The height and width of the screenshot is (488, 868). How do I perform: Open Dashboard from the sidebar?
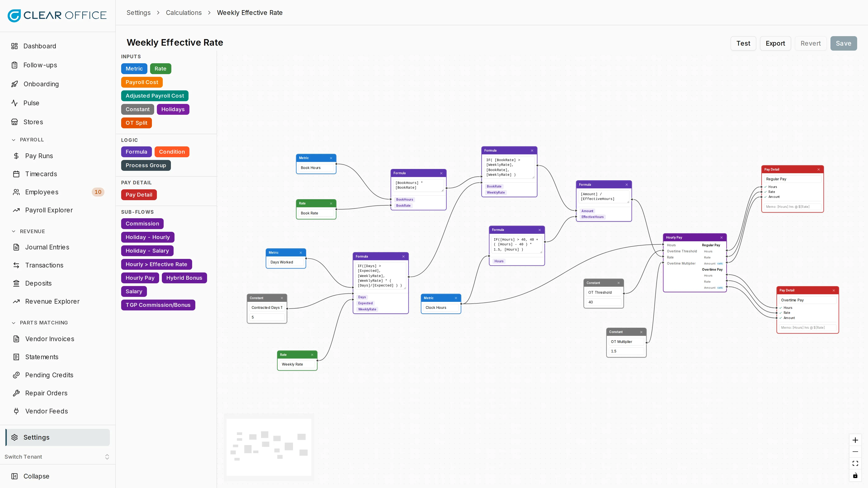(x=58, y=46)
